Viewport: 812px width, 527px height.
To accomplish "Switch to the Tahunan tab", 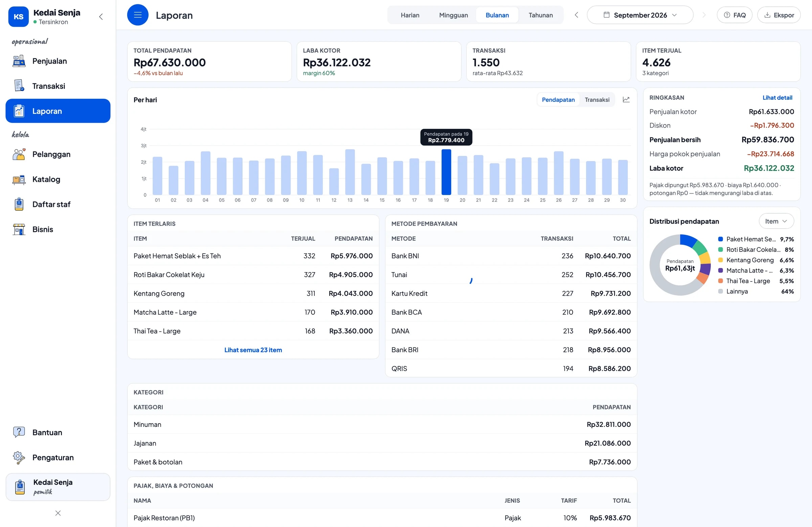I will click(540, 15).
